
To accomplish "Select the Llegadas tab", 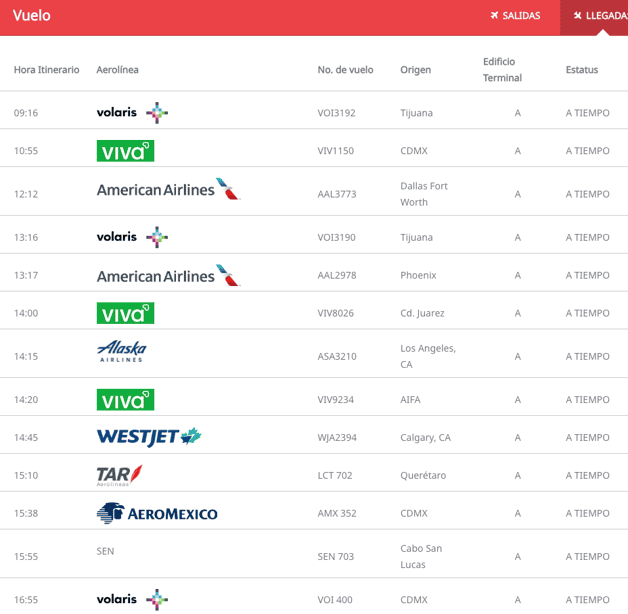I will (x=598, y=16).
